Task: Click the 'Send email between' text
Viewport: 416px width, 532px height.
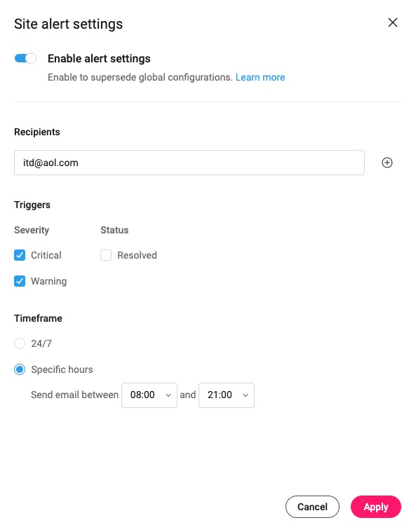Action: point(74,395)
